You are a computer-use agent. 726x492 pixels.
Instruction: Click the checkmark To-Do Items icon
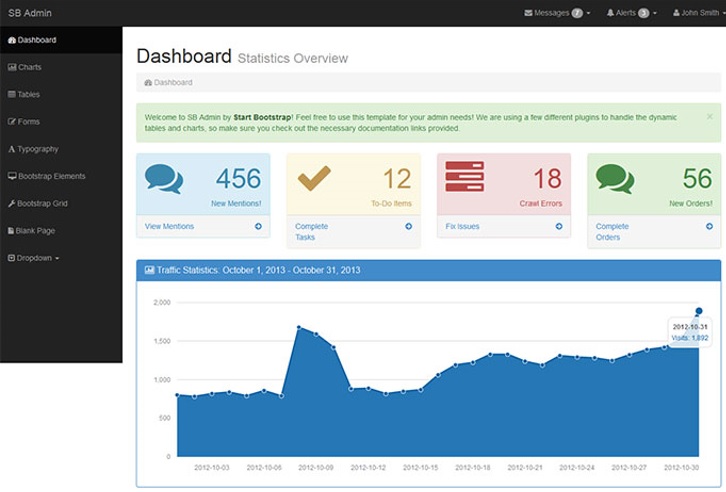pyautogui.click(x=314, y=177)
